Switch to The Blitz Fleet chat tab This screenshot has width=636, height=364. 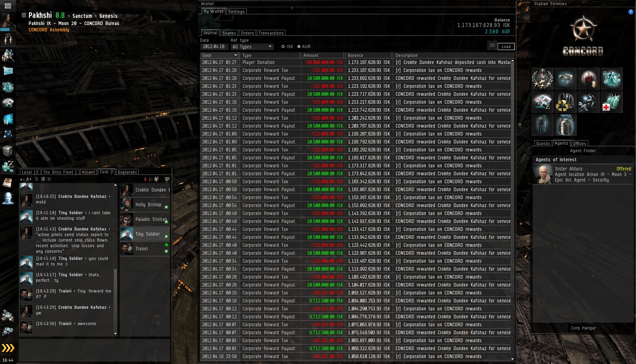61,172
